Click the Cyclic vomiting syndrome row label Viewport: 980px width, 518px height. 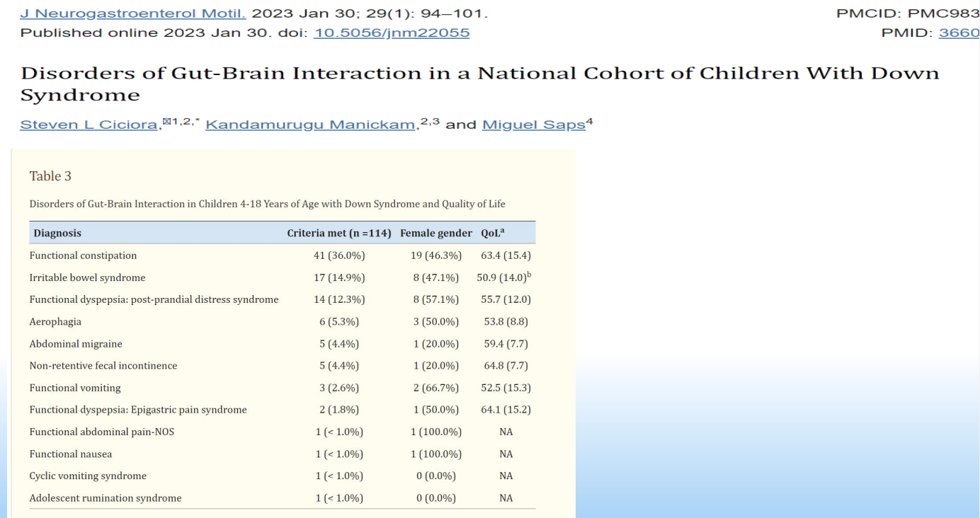88,476
